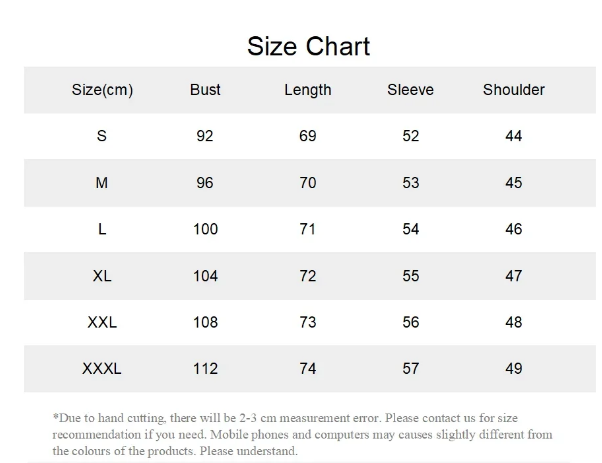The width and height of the screenshot is (602, 463).
Task: Select the Size(cm) column header
Action: point(102,90)
